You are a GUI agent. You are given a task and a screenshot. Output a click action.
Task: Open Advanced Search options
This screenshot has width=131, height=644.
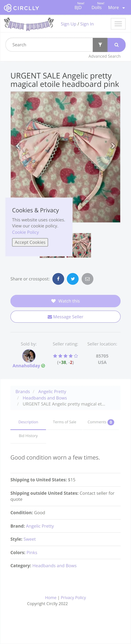pyautogui.click(x=104, y=56)
